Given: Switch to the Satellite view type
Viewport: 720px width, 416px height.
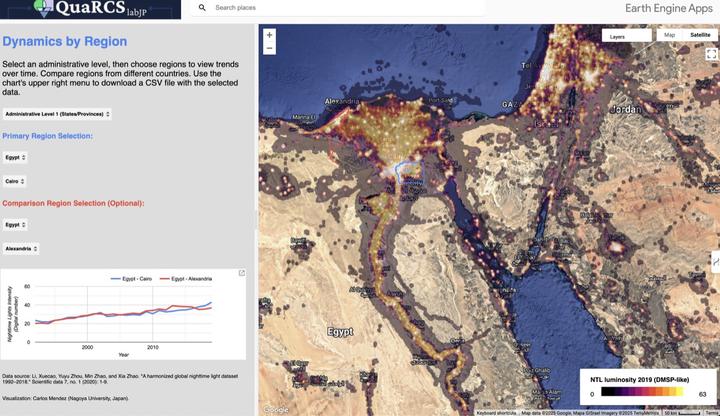Looking at the screenshot, I should pos(700,35).
